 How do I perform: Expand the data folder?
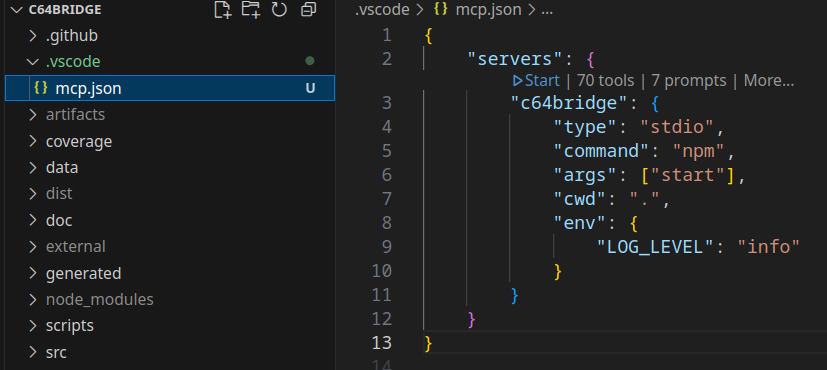(x=33, y=168)
